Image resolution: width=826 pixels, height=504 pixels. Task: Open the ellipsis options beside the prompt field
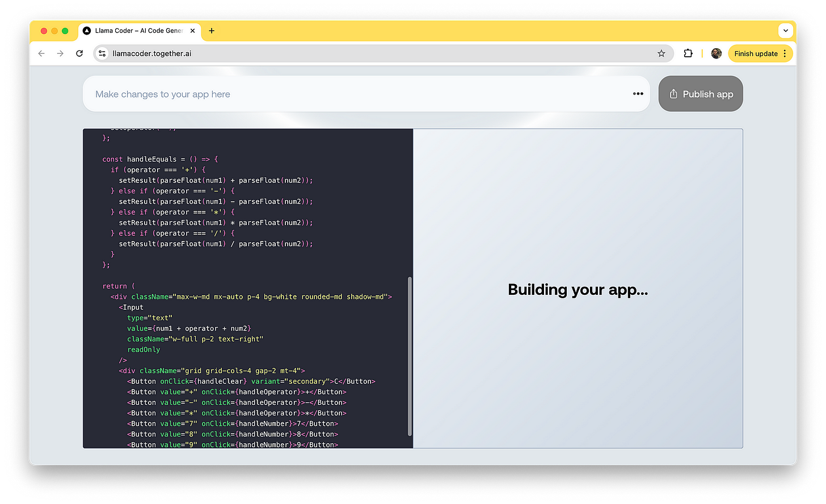tap(638, 94)
